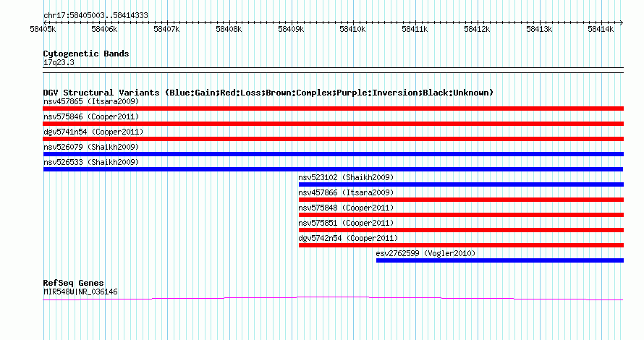Open the nsv575846 (Cooper2011) label
This screenshot has width=644, height=340.
pyautogui.click(x=91, y=116)
